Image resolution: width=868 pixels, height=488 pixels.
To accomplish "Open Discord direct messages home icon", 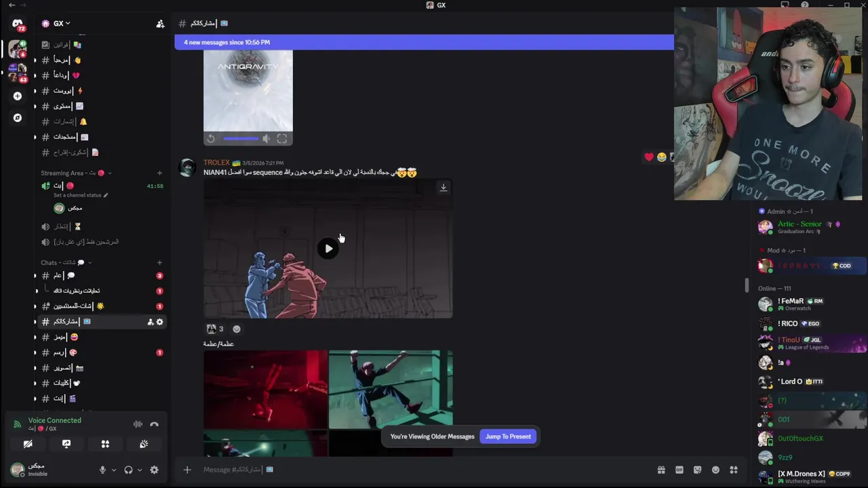I will tap(18, 24).
